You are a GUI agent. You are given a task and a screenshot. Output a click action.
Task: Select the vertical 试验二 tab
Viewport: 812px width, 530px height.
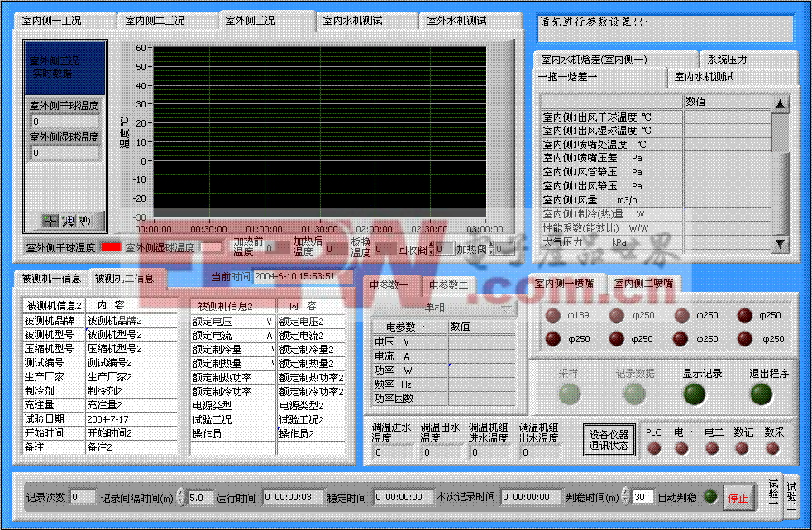click(x=791, y=494)
